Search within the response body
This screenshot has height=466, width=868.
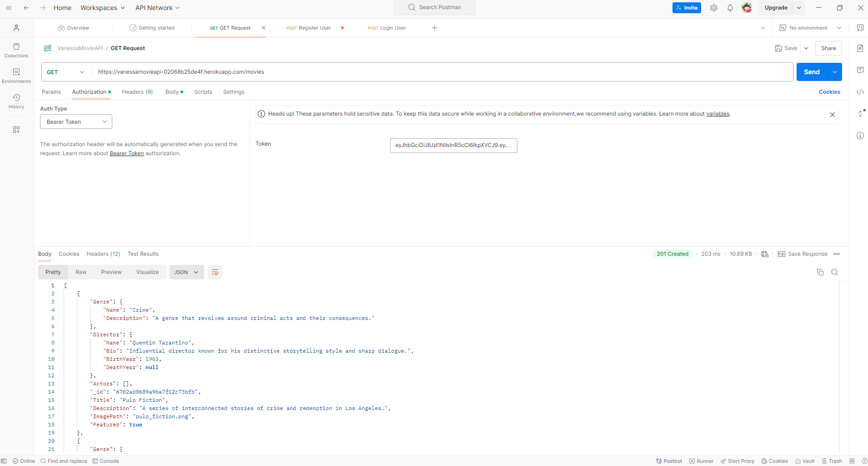click(x=835, y=272)
